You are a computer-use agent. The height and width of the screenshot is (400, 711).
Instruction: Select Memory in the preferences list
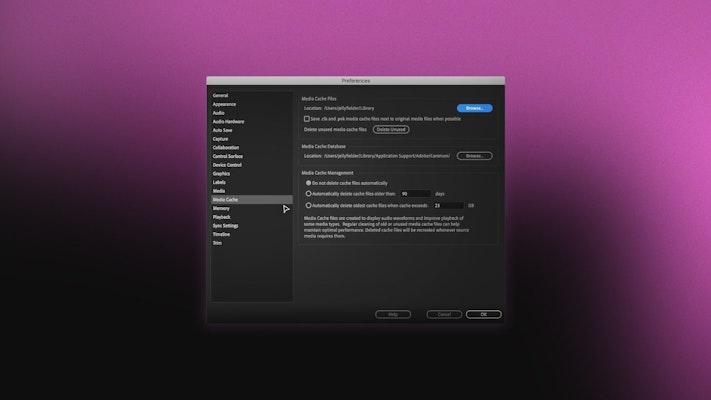coord(221,208)
